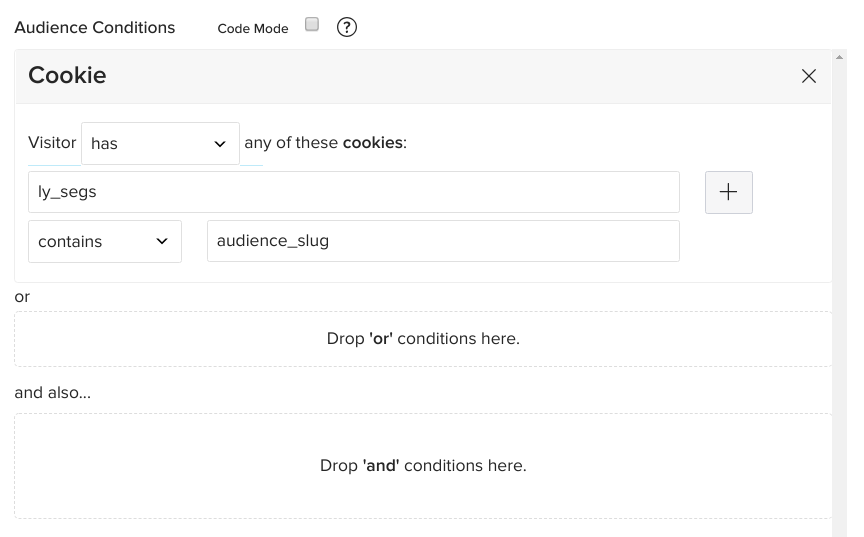Click the "Drop 'or' conditions here" zone
The height and width of the screenshot is (537, 864).
click(x=423, y=339)
